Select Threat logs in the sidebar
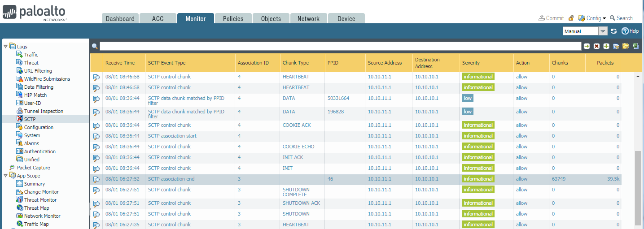 31,63
